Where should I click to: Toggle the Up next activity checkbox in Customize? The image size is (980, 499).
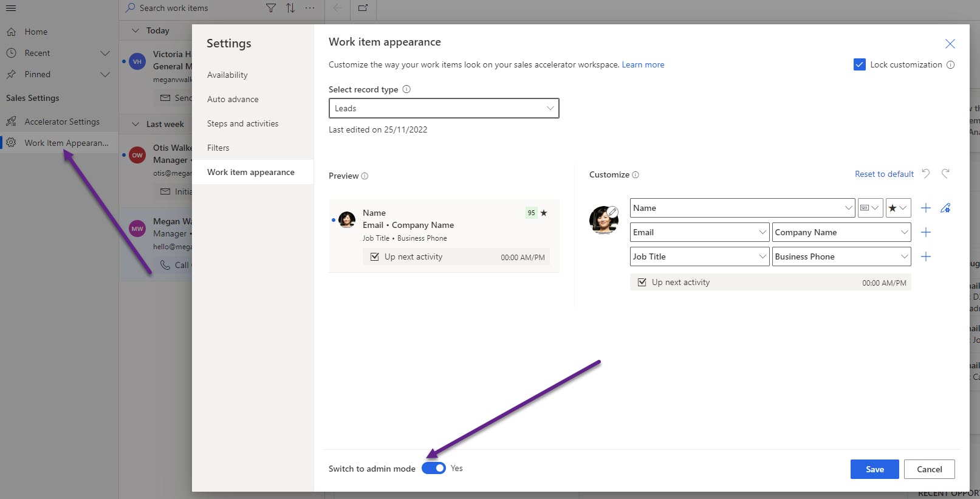click(642, 282)
